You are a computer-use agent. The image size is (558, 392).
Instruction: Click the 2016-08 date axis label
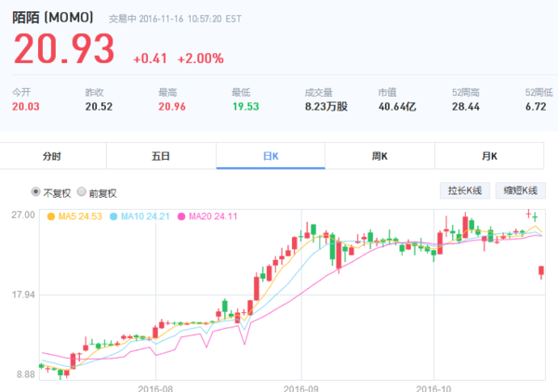tap(155, 388)
